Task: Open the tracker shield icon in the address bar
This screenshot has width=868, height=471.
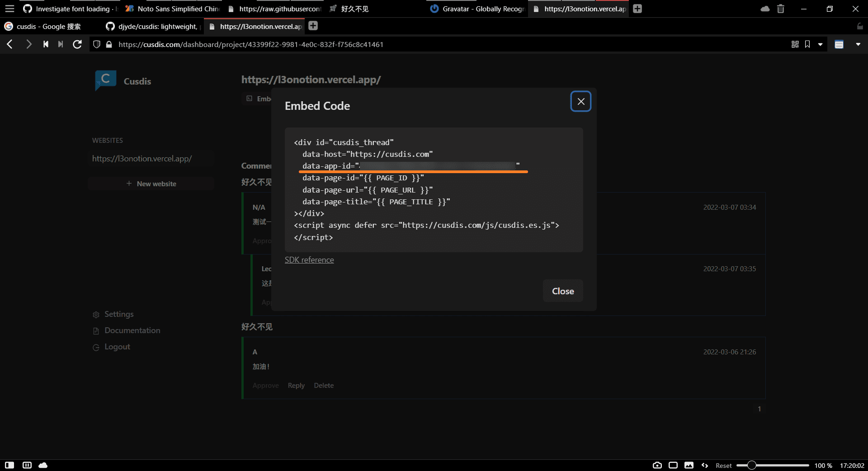Action: point(96,44)
